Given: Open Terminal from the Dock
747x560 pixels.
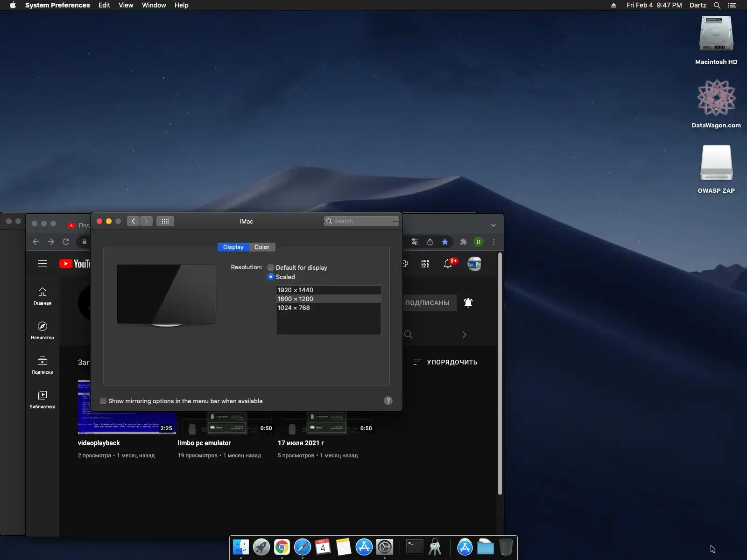Looking at the screenshot, I should click(414, 547).
